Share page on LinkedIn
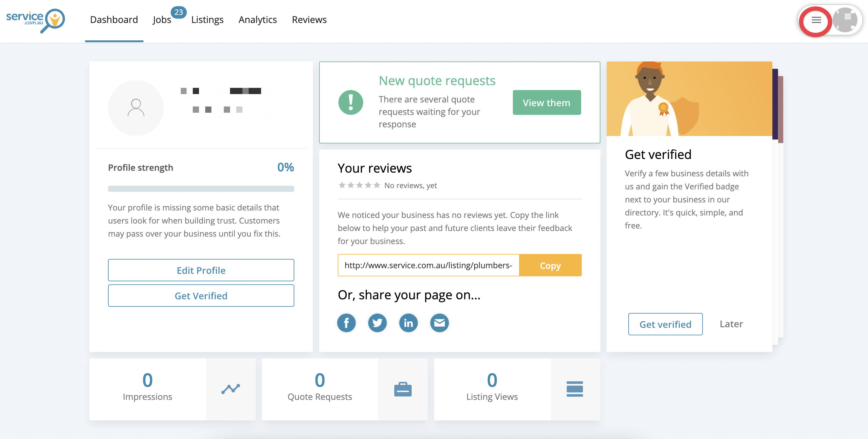The image size is (868, 439). (408, 323)
